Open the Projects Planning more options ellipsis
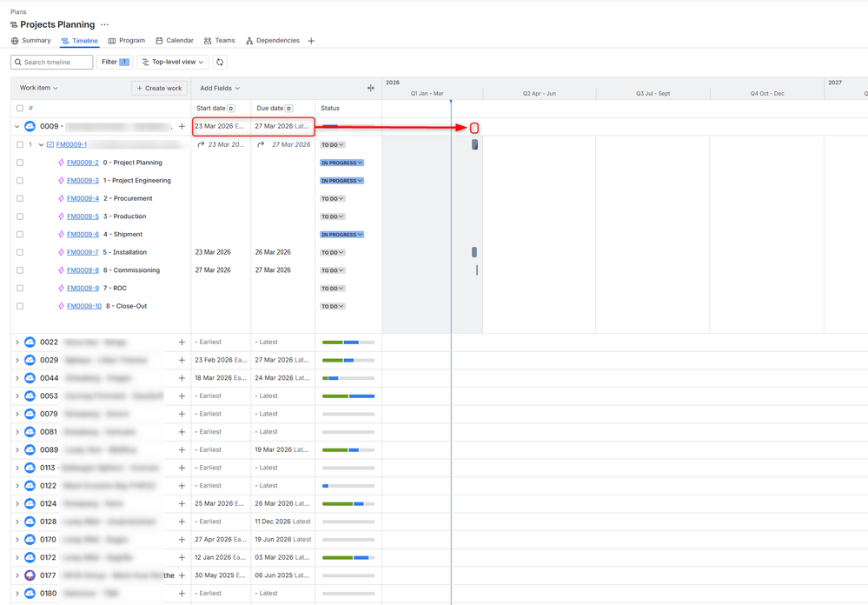 point(104,24)
